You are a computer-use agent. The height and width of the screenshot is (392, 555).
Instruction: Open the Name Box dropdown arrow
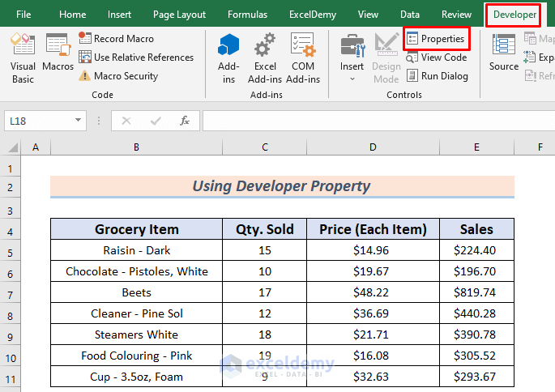pos(79,121)
